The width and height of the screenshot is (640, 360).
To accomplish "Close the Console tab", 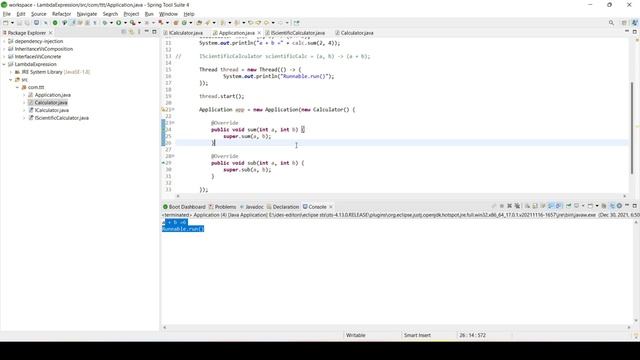I will (331, 207).
